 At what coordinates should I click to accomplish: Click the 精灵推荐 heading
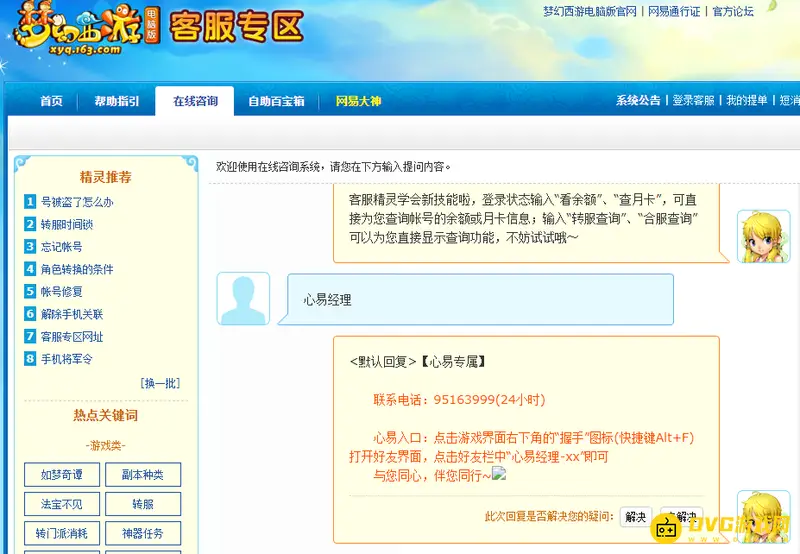106,177
